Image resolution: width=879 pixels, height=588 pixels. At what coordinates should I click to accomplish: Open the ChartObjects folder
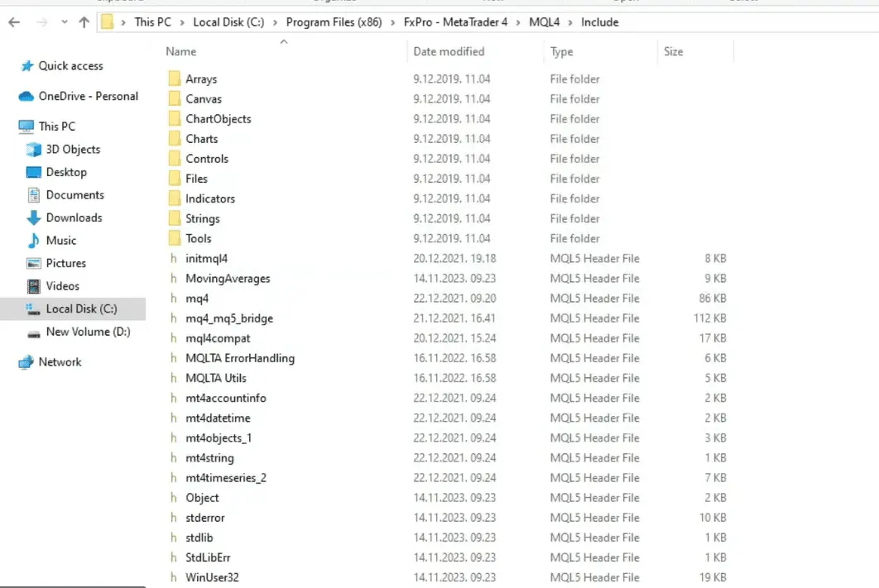218,119
